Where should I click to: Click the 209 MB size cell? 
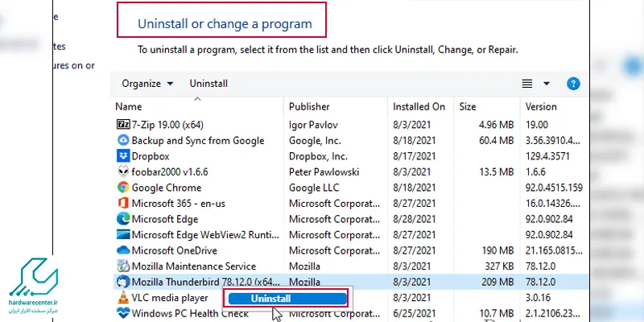coord(499,283)
